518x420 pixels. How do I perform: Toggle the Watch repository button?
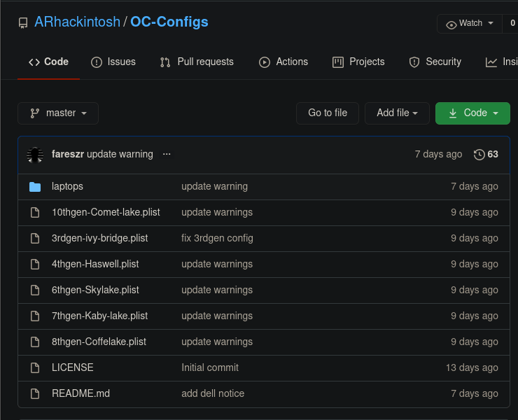pos(470,24)
